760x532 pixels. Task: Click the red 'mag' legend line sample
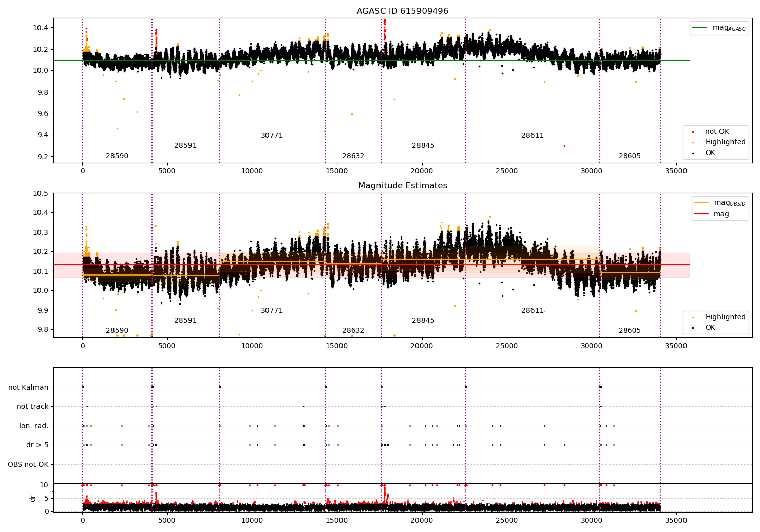(x=701, y=214)
